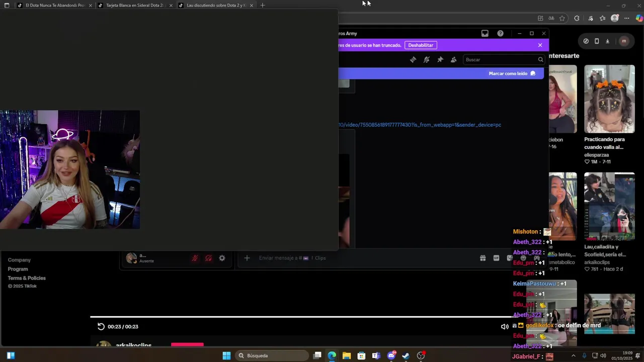Open Discord inbox icon

pos(485,33)
